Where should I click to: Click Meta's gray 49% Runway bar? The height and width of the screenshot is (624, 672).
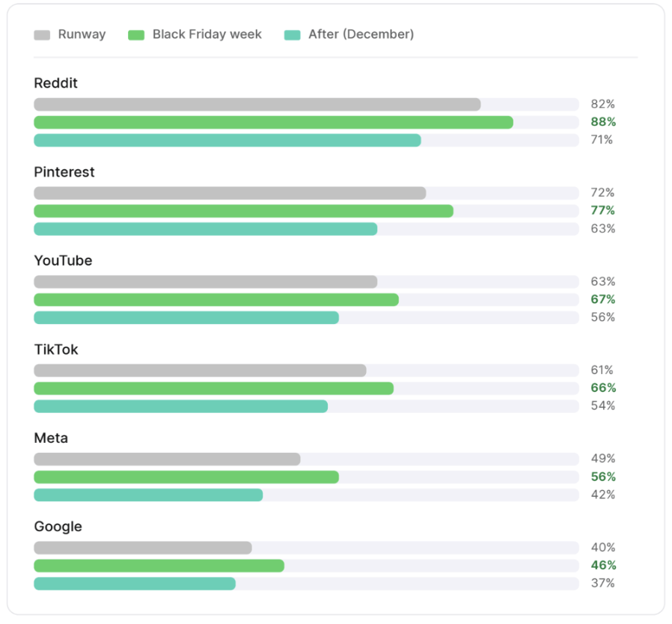(x=167, y=459)
